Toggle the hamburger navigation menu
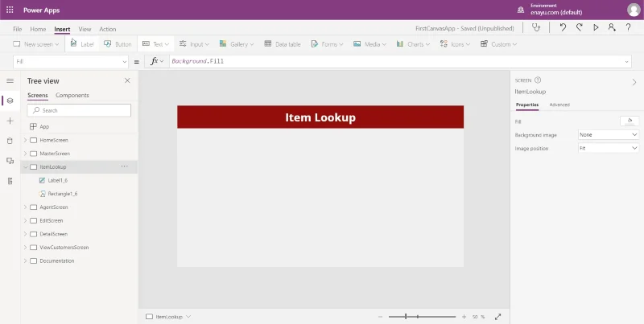The width and height of the screenshot is (644, 324). pyautogui.click(x=10, y=80)
